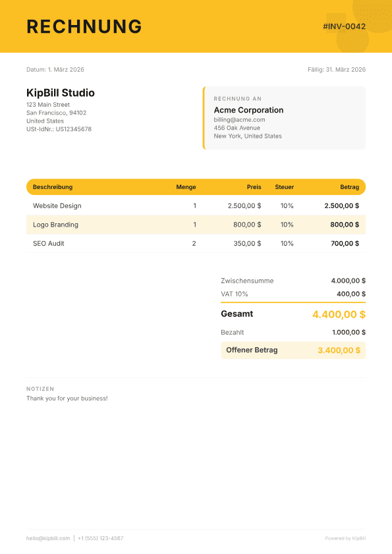Click Website Design price 2.500,00 $
This screenshot has height=554, width=392.
pos(244,206)
